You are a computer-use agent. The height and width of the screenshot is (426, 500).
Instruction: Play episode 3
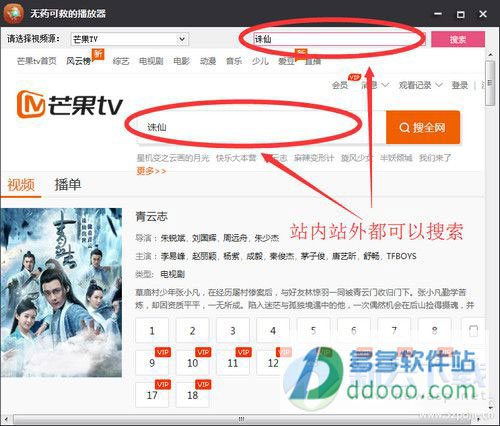coord(233,330)
